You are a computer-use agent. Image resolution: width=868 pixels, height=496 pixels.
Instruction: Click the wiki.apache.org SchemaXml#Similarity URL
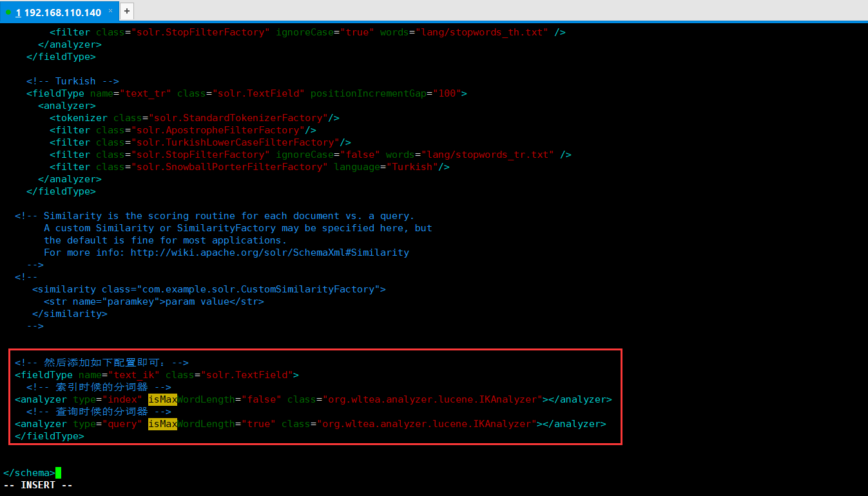[x=270, y=253]
